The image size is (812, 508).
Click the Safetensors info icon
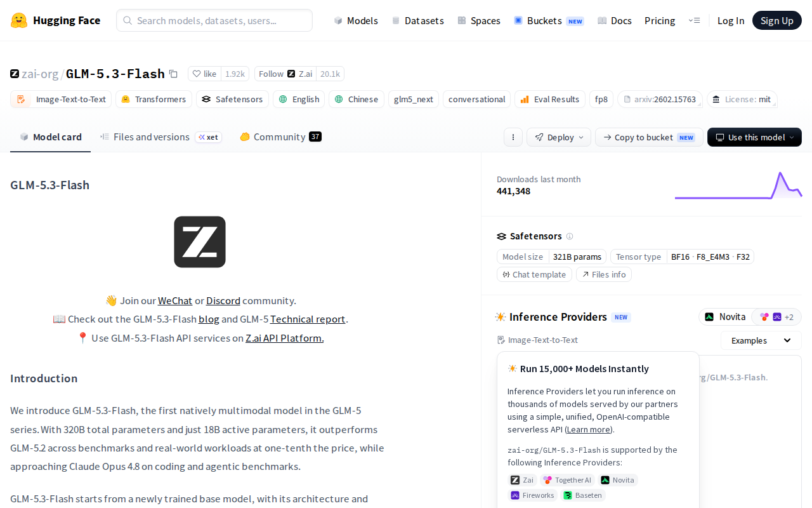(x=570, y=236)
